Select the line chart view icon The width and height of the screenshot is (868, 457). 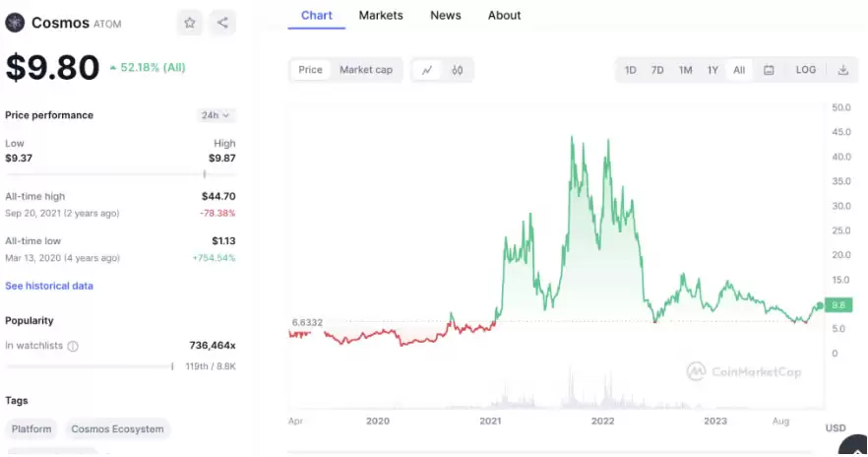click(x=427, y=70)
